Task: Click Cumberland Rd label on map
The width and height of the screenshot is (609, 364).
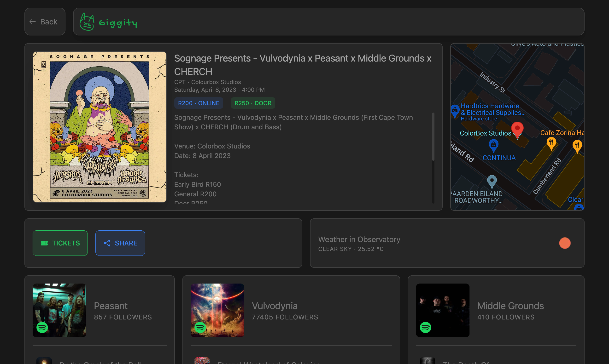Action: tap(547, 176)
